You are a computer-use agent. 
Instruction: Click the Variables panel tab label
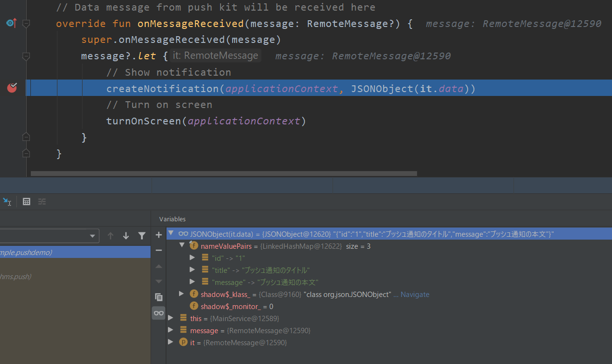[172, 219]
